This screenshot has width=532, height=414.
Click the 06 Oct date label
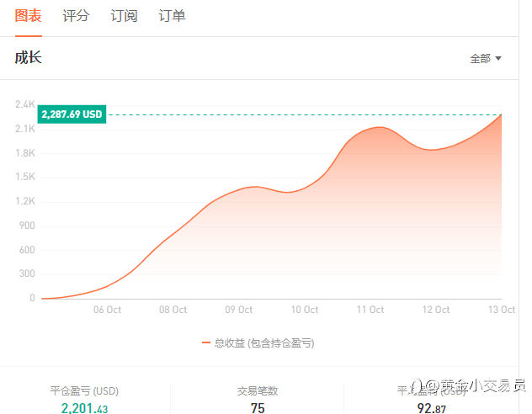[x=107, y=310]
